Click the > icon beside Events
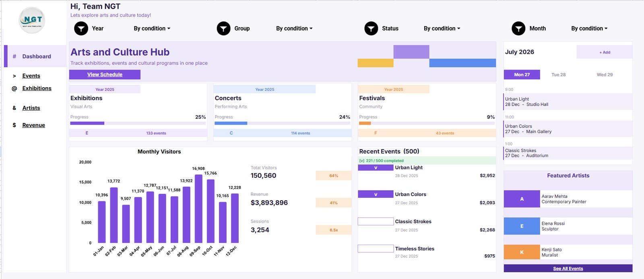The width and height of the screenshot is (644, 279). [14, 76]
